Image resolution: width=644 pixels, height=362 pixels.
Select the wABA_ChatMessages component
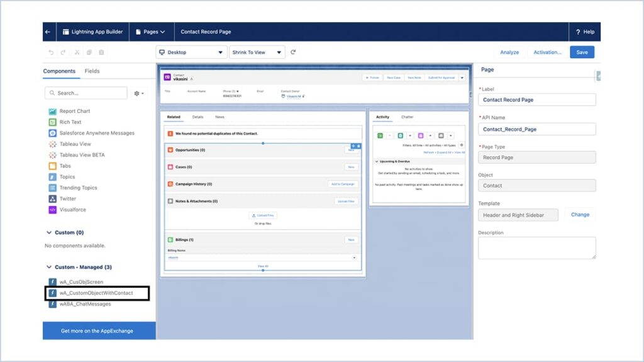(85, 304)
